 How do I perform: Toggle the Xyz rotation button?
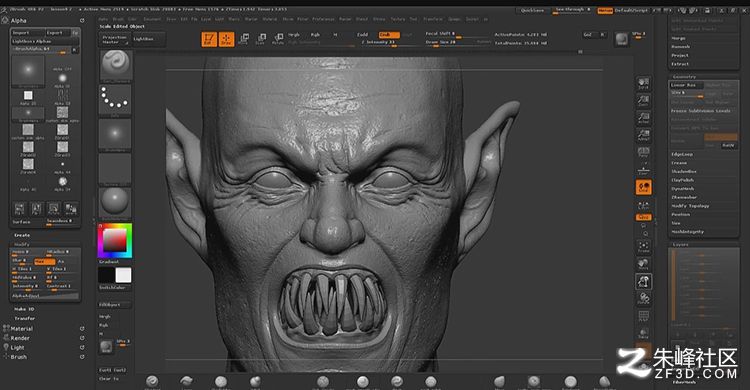click(x=643, y=217)
